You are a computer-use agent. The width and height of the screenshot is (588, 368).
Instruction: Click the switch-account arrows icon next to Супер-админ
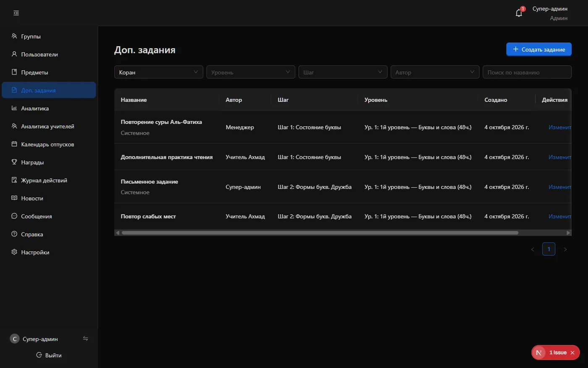coord(85,339)
